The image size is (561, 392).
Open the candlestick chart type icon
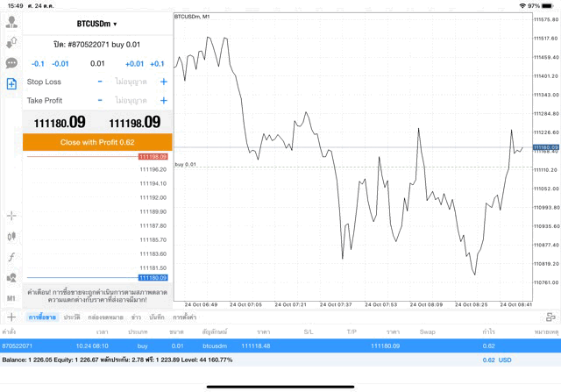(x=11, y=236)
